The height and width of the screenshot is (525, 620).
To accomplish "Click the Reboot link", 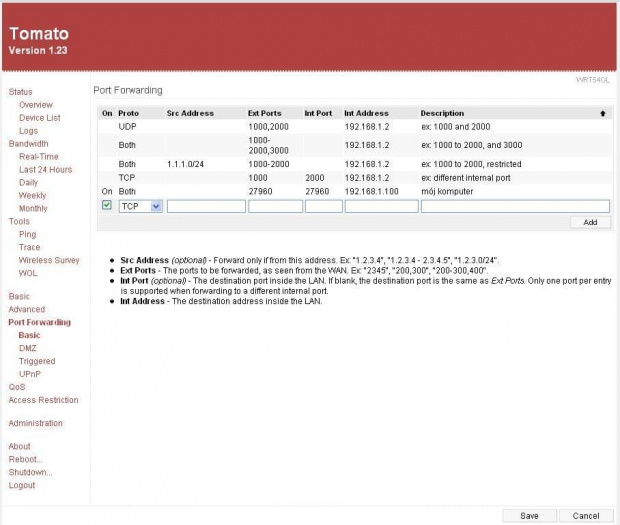I will (26, 460).
